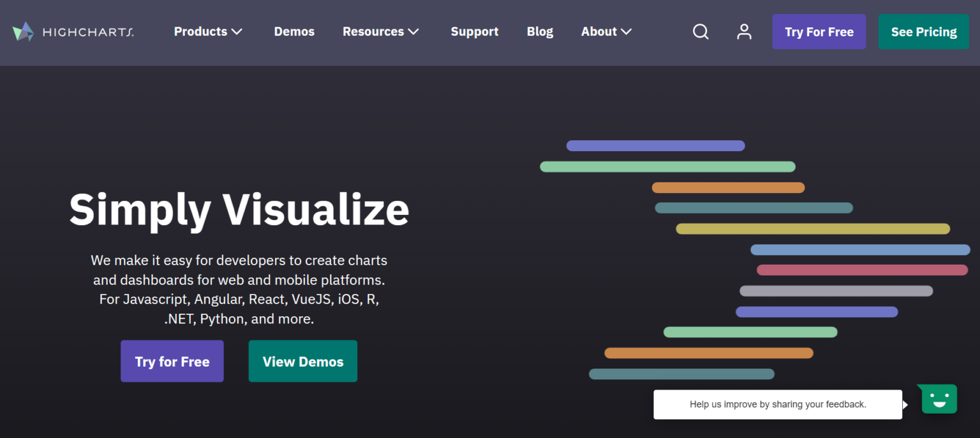The height and width of the screenshot is (438, 980).
Task: Click the light blue chart bar
Action: (860, 250)
